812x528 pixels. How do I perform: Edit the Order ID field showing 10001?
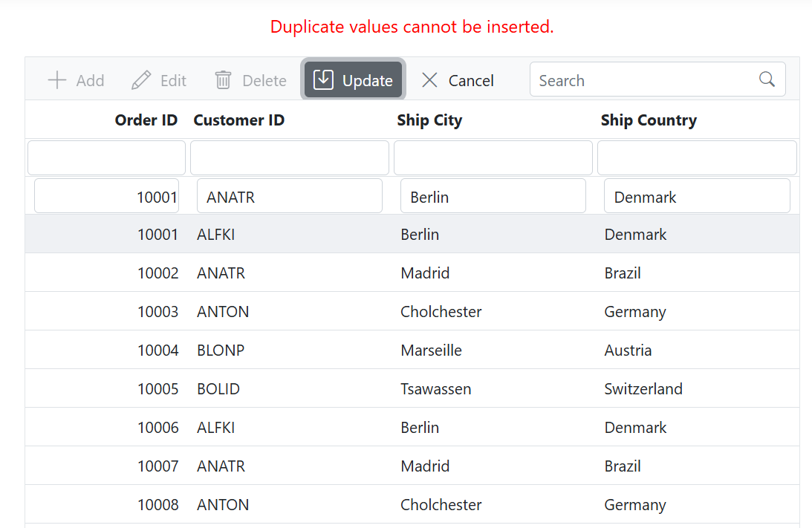click(106, 196)
